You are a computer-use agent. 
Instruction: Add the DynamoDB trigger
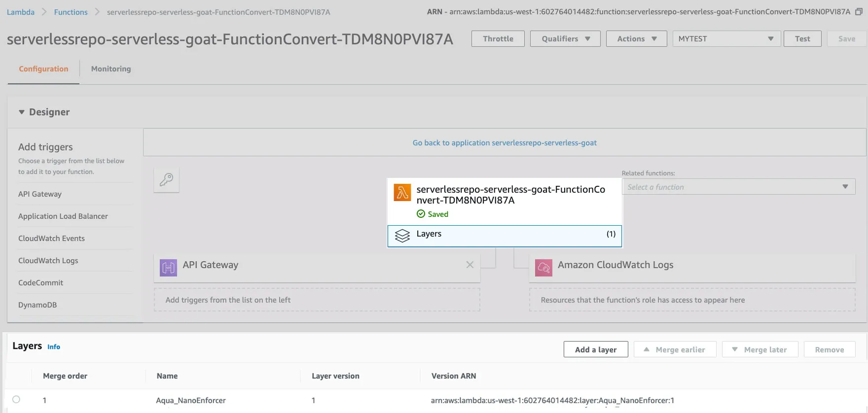tap(37, 305)
